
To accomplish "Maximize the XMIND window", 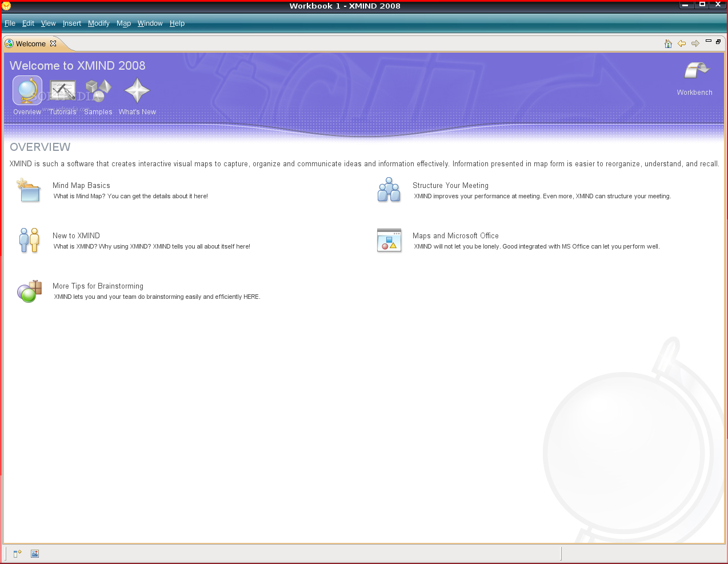I will point(702,5).
